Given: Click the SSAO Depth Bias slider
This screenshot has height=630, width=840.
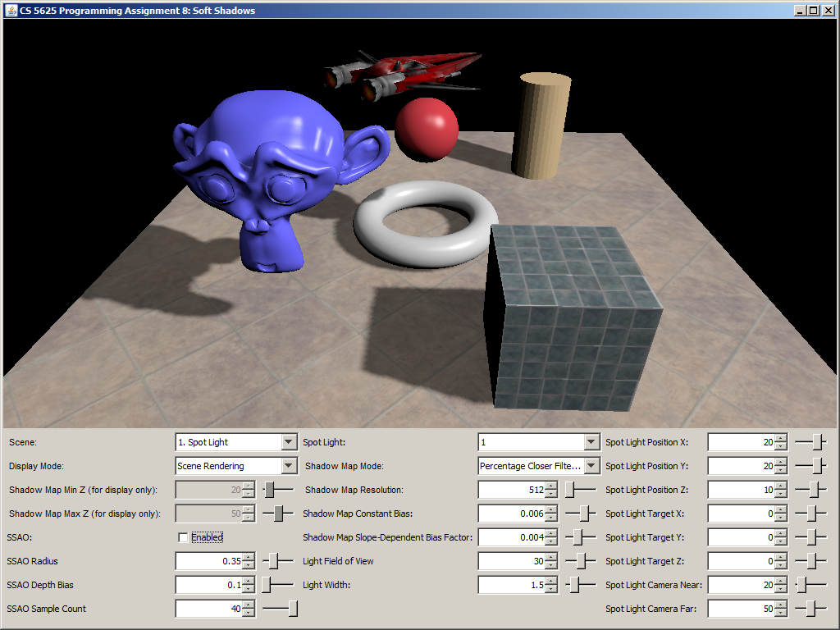Looking at the screenshot, I should [x=277, y=585].
